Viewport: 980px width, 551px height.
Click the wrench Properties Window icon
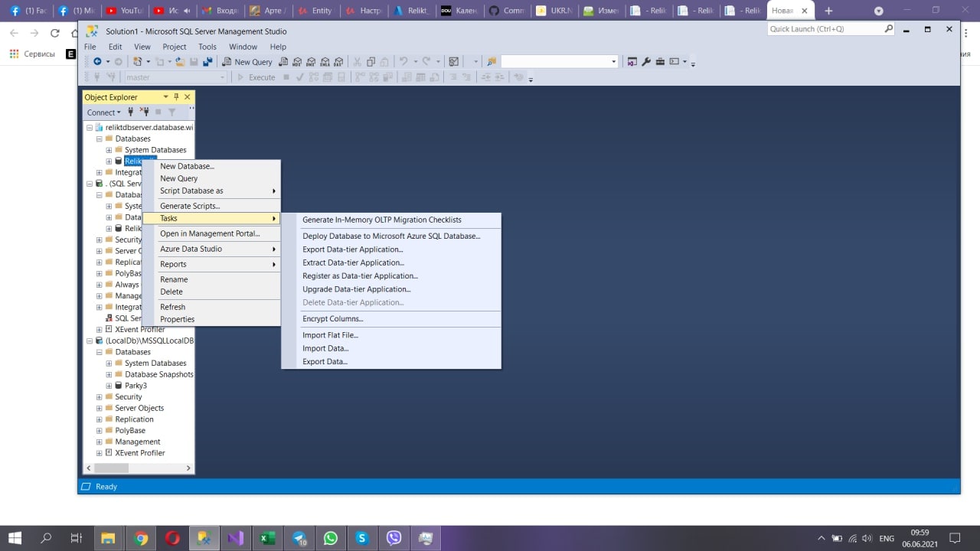tap(646, 62)
